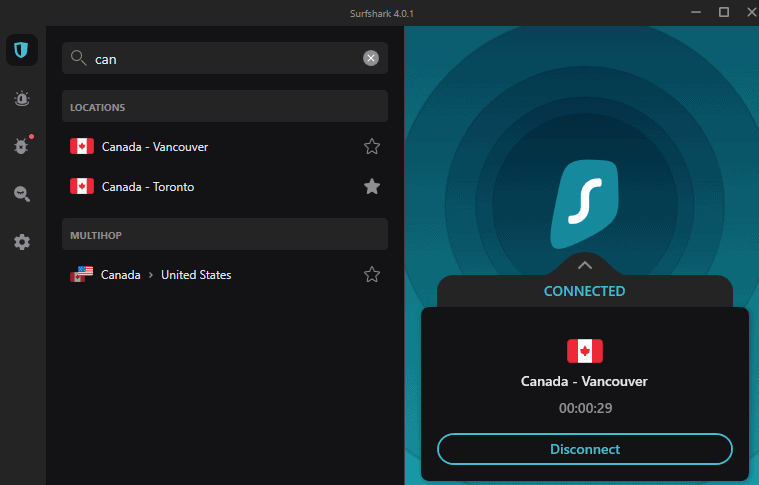
Task: Click the Canada flag in connection card
Action: coord(585,351)
